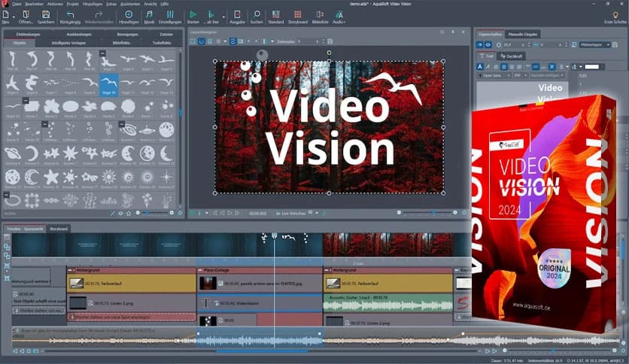The image size is (629, 364).
Task: Click the Hinzufügen plus icon in toolbar
Action: click(x=129, y=14)
